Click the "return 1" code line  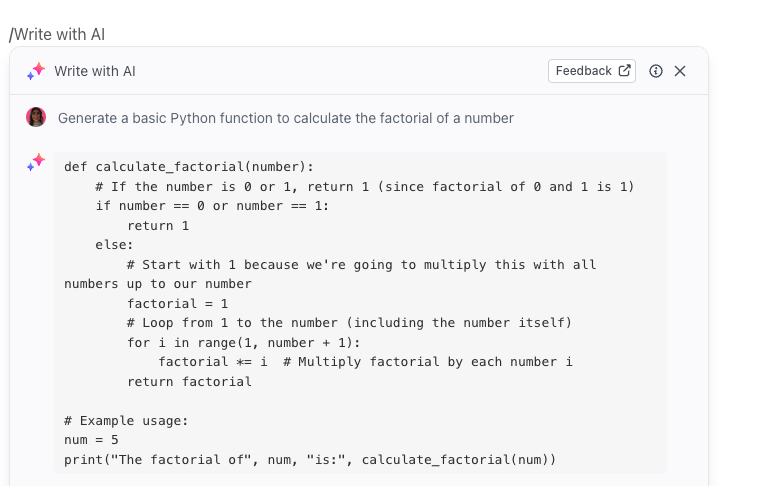coord(158,226)
